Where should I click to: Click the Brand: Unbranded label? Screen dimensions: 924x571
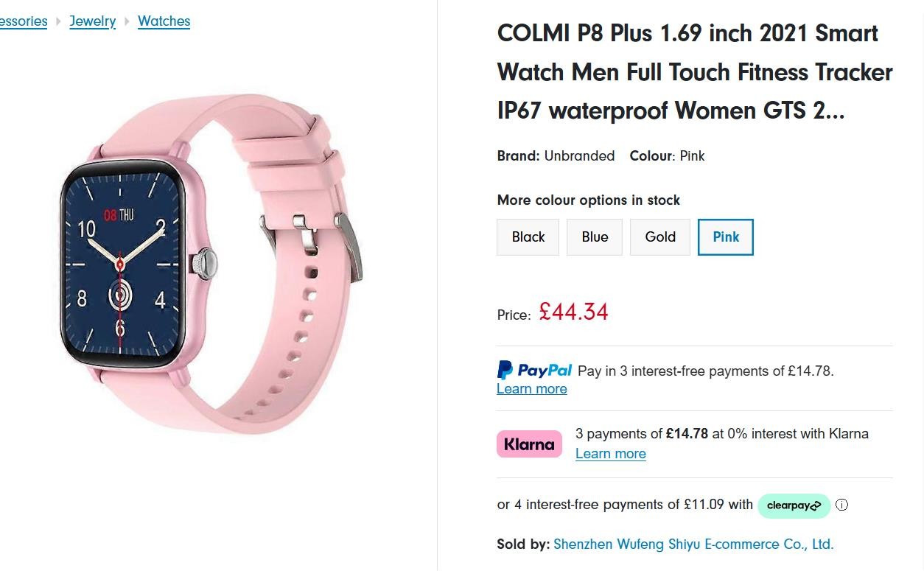pos(556,156)
